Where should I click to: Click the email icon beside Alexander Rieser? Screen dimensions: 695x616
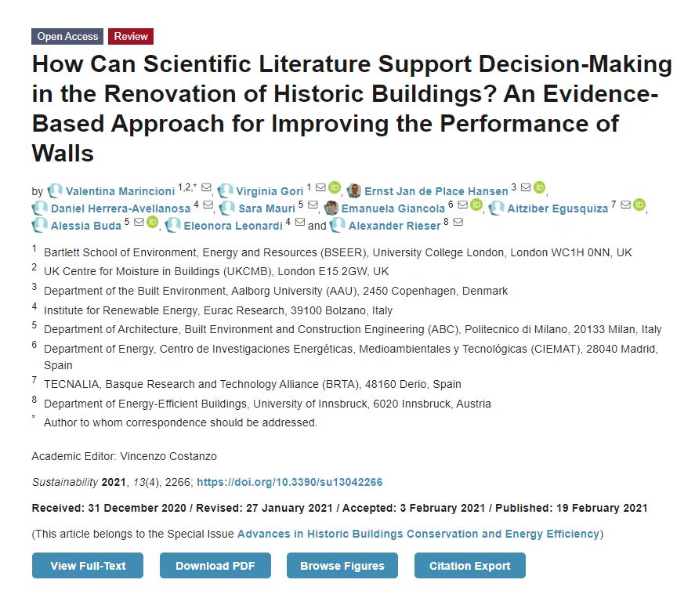point(457,225)
